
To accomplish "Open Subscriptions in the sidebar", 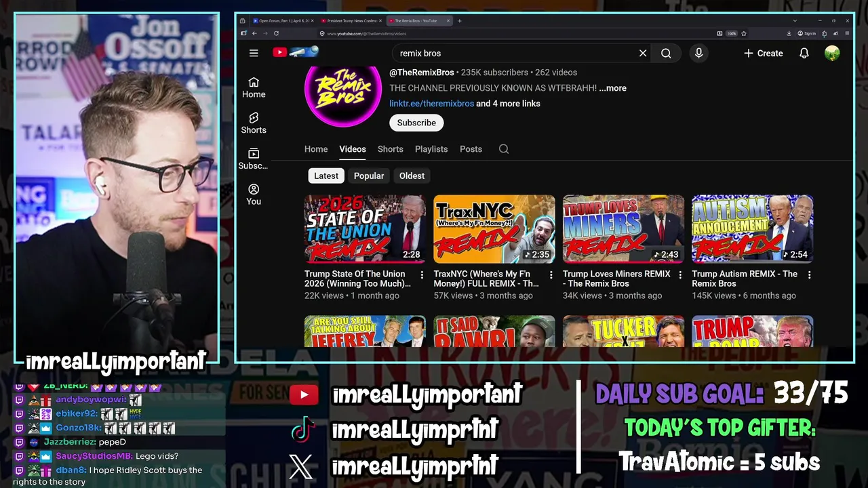I will pos(254,159).
